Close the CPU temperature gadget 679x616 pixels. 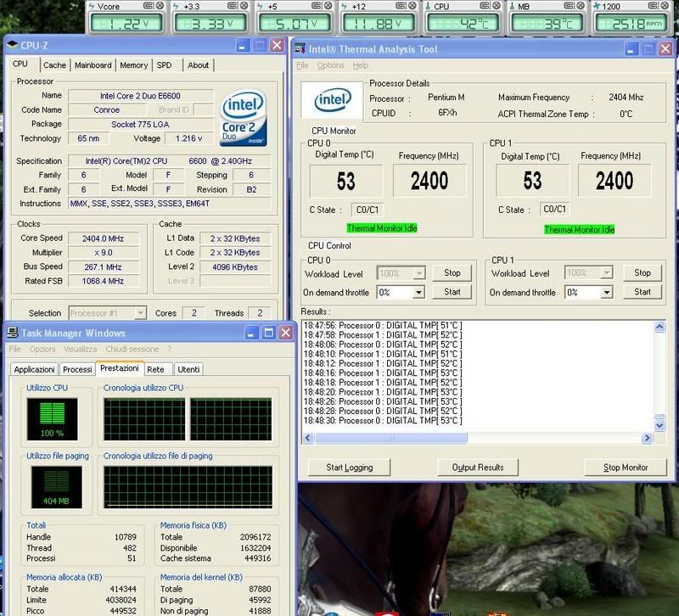(x=496, y=6)
